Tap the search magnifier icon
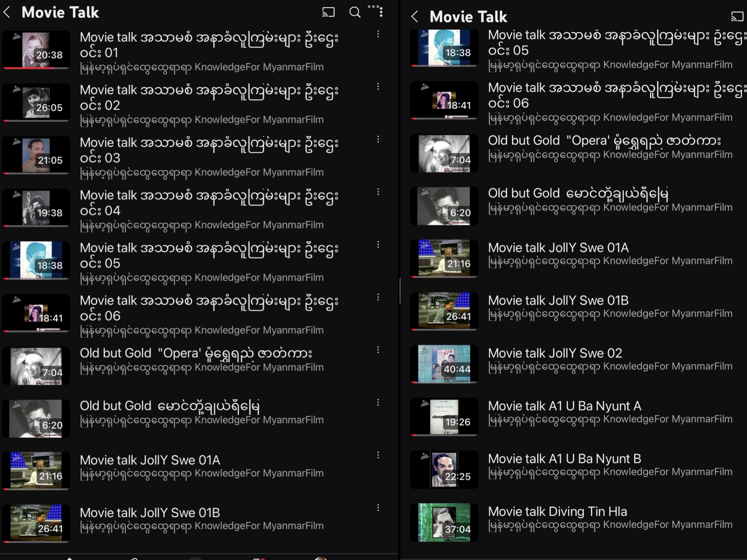This screenshot has width=747, height=560. tap(355, 13)
